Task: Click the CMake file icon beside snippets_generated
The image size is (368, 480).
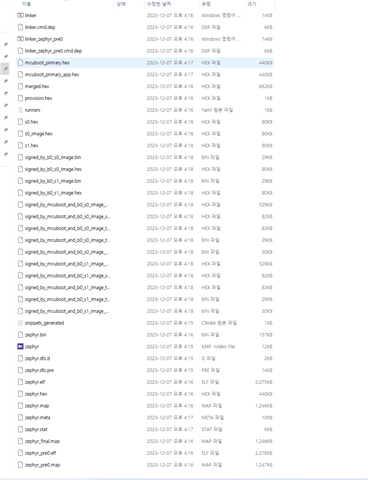Action: coord(20,323)
